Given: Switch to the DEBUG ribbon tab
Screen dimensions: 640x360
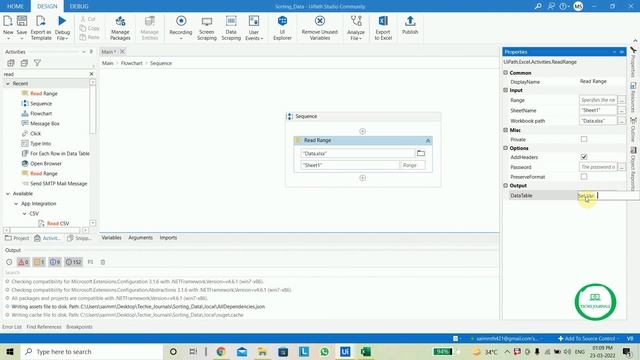Looking at the screenshot, I should [79, 6].
